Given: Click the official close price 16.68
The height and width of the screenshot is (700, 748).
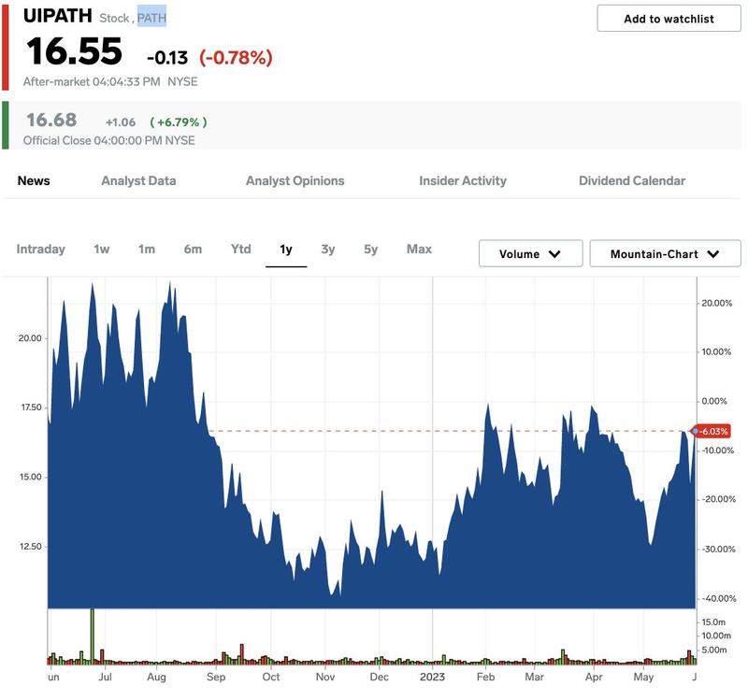Looking at the screenshot, I should [51, 120].
